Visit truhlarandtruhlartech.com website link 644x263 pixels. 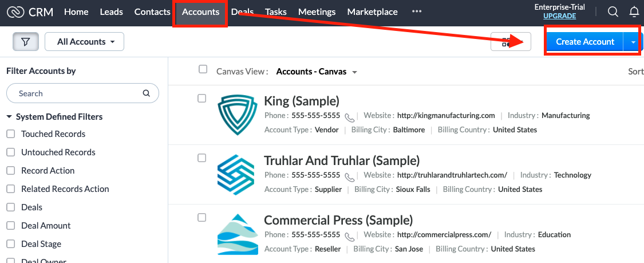pos(452,175)
